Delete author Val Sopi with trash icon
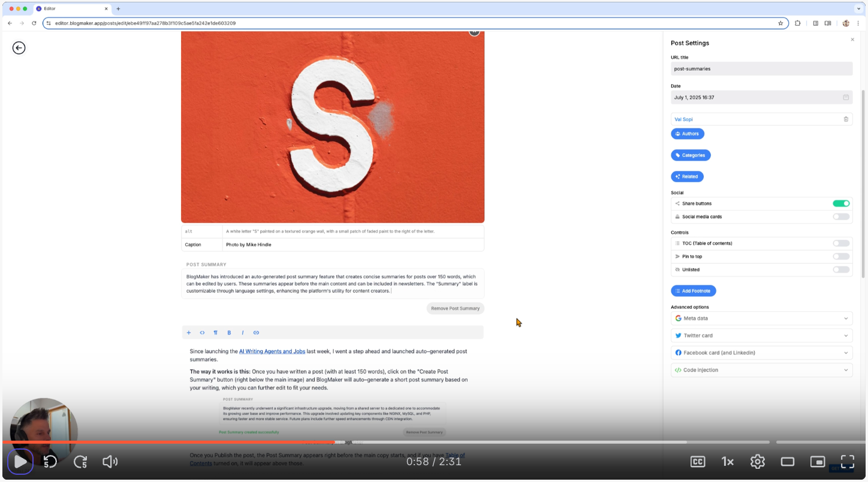The width and height of the screenshot is (868, 482). pos(846,119)
